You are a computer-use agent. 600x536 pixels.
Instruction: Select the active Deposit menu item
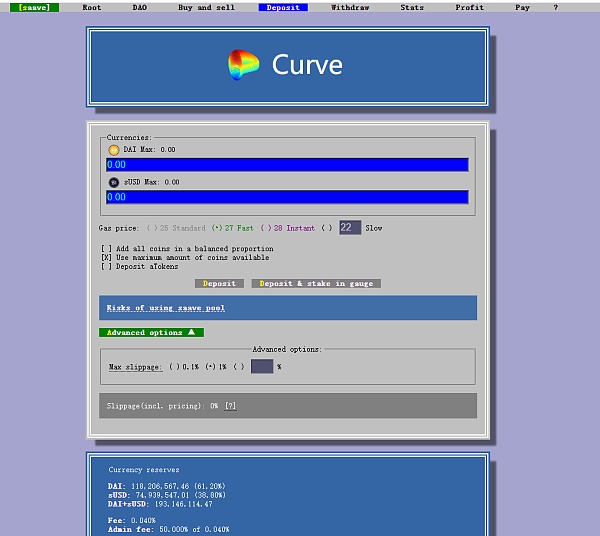click(283, 8)
